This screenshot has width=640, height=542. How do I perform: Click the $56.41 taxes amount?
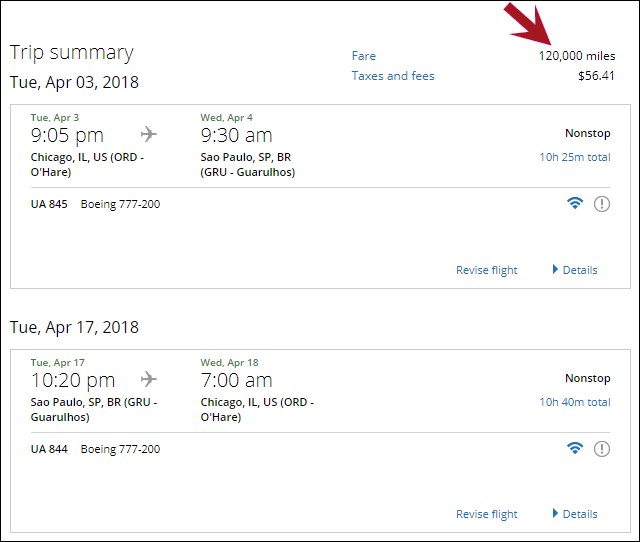(596, 76)
